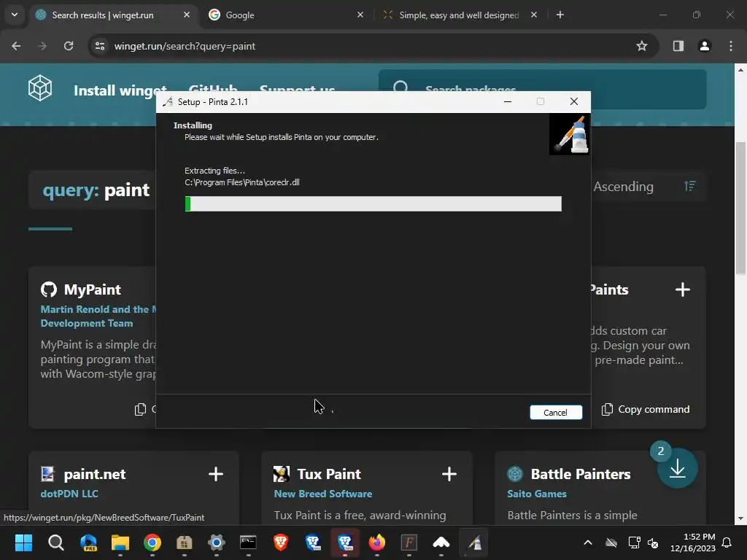Open the Tux Paint package page
Screen dimensions: 747x560
tap(329, 474)
